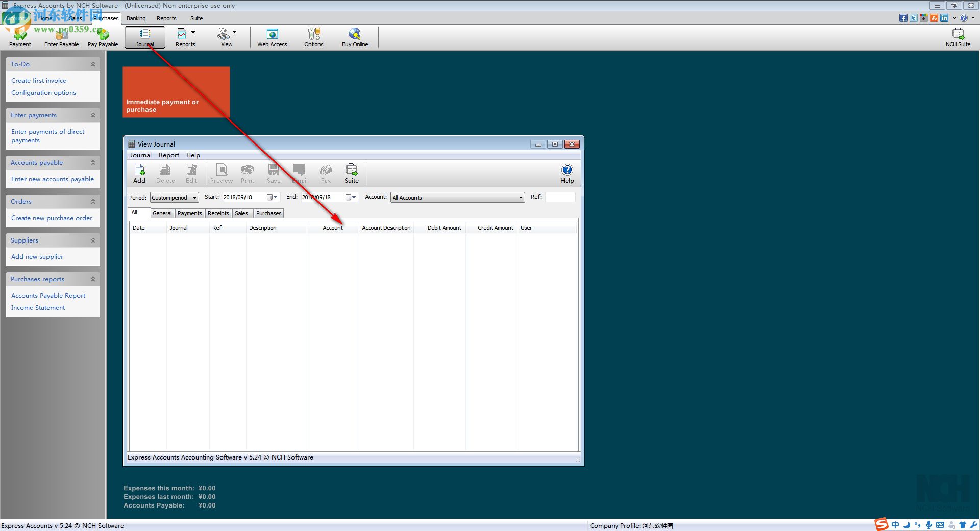Viewport: 980px width, 531px height.
Task: Click Enter new accounts payable link
Action: pos(53,179)
